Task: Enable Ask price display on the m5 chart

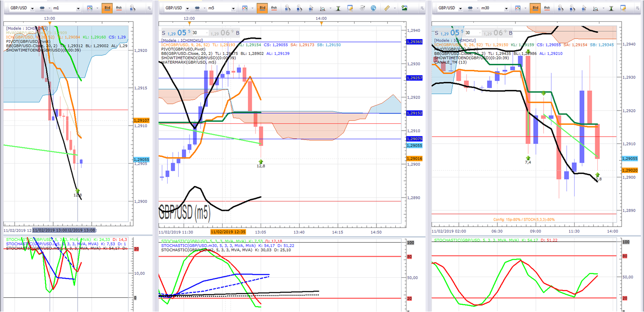Action: click(x=274, y=8)
